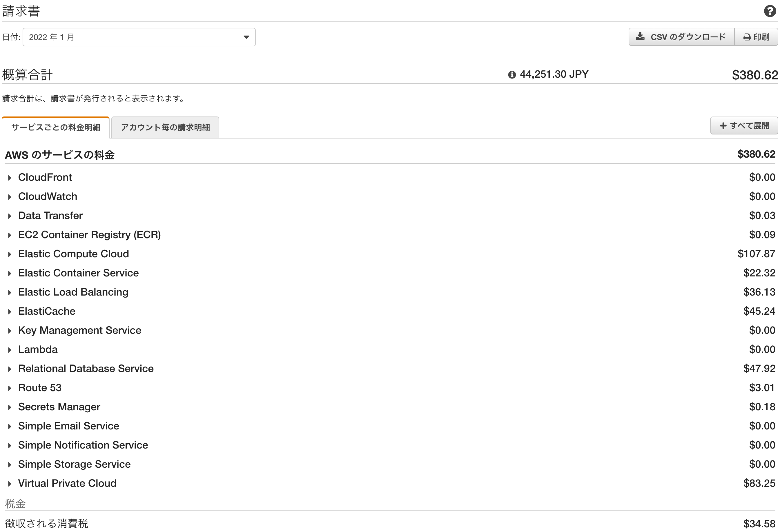The image size is (780, 532).
Task: Click すべて展開 expand all button
Action: (x=744, y=125)
